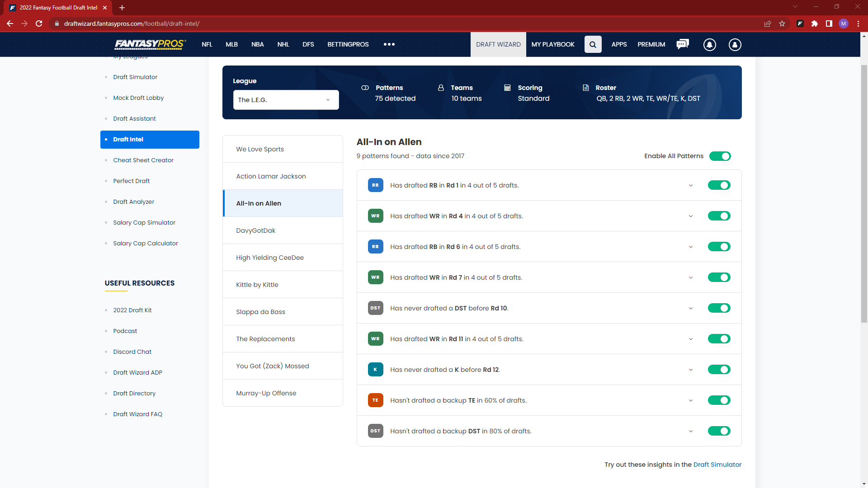Disable the DST before Rd 10 pattern
Screen dimensions: 868x488
(x=719, y=308)
